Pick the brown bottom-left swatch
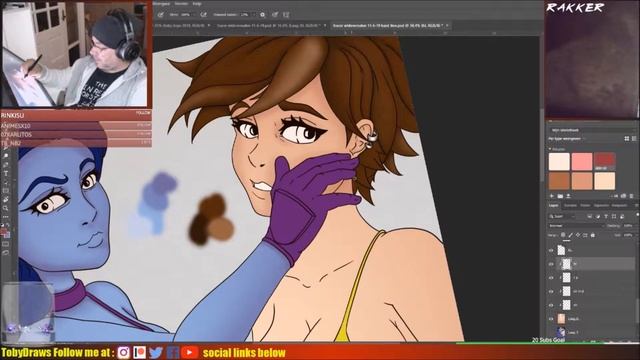640x360 pixels. [559, 181]
